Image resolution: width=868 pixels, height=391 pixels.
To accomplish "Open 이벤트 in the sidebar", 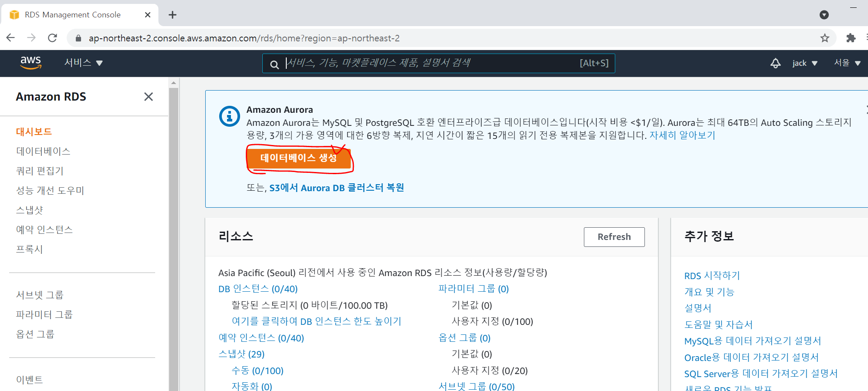I will pyautogui.click(x=29, y=380).
